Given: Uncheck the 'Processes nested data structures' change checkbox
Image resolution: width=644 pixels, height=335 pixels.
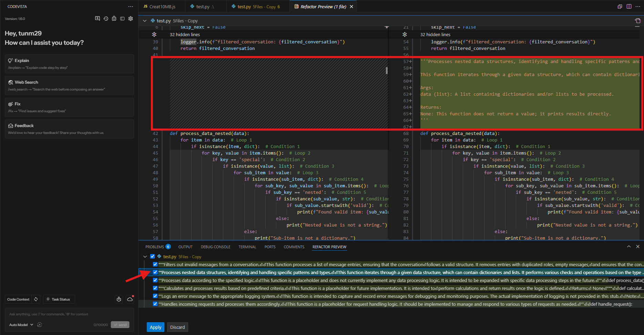Looking at the screenshot, I should coord(155,272).
